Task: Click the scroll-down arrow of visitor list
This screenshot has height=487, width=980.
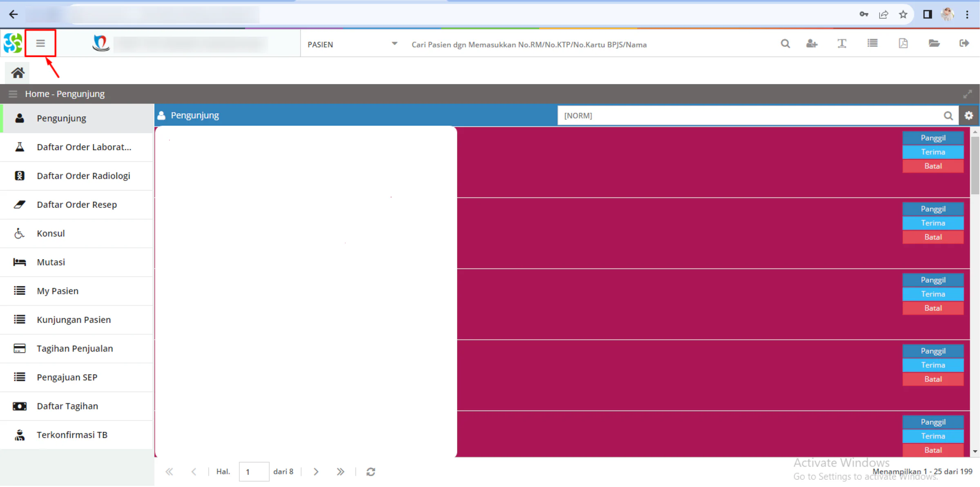Action: pyautogui.click(x=975, y=451)
